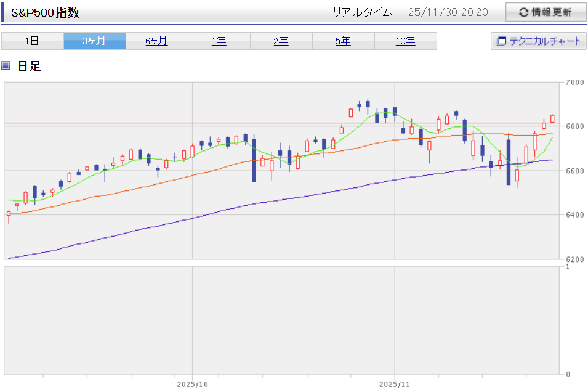Open the 6ヶ月 chart range
Image resolution: width=588 pixels, height=392 pixels.
pyautogui.click(x=156, y=41)
